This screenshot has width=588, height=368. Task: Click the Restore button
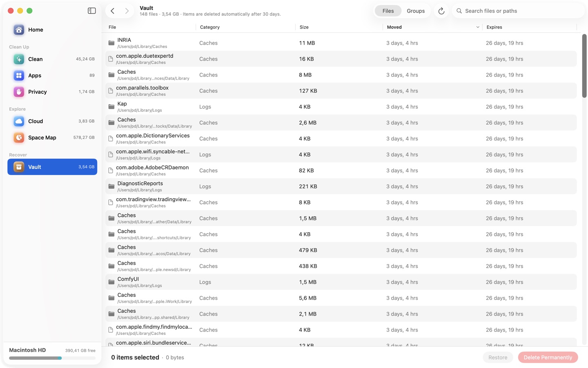(x=498, y=357)
